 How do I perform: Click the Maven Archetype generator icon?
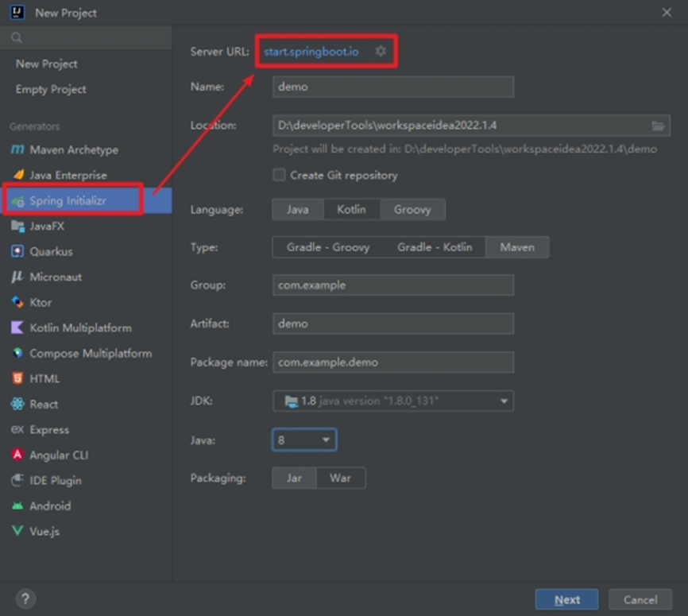(x=17, y=149)
